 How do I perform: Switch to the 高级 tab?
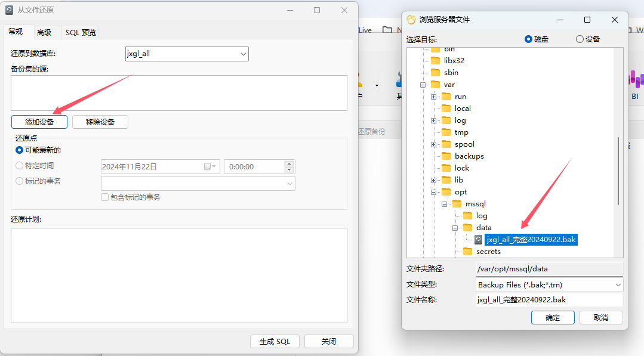pos(44,32)
